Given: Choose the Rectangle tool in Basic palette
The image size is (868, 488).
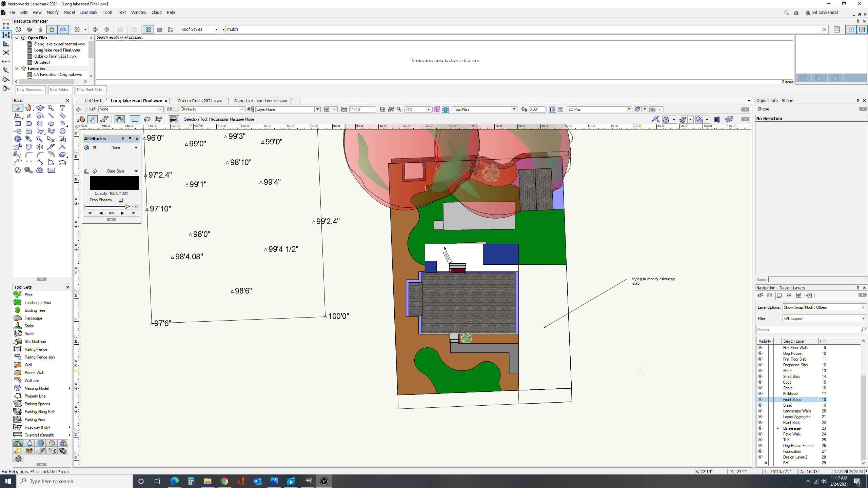Looking at the screenshot, I should point(18,124).
